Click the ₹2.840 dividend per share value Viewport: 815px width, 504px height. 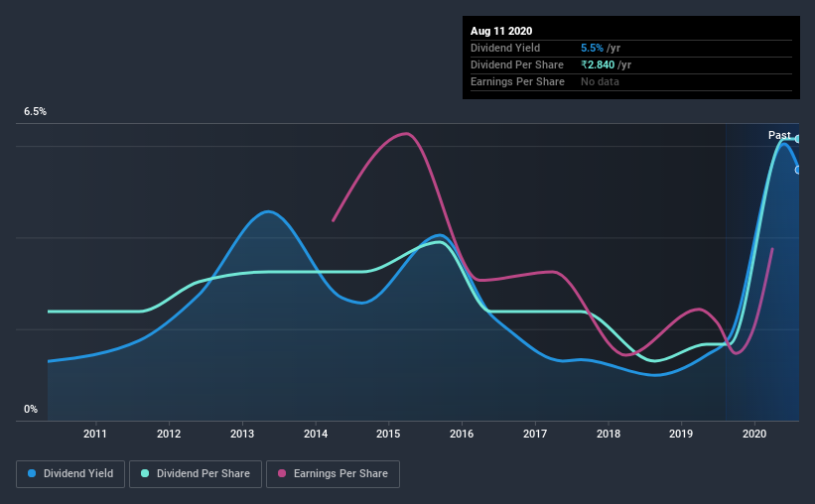click(x=598, y=64)
